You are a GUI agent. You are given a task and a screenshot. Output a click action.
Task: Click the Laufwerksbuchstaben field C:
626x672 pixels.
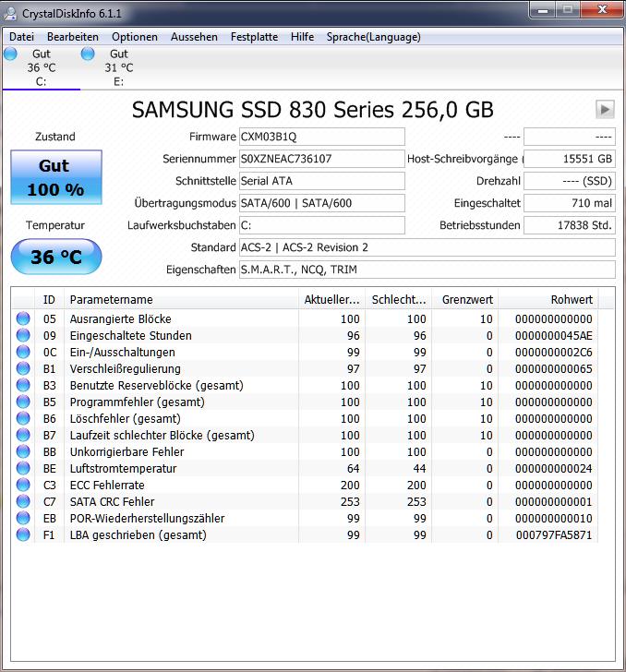(322, 225)
